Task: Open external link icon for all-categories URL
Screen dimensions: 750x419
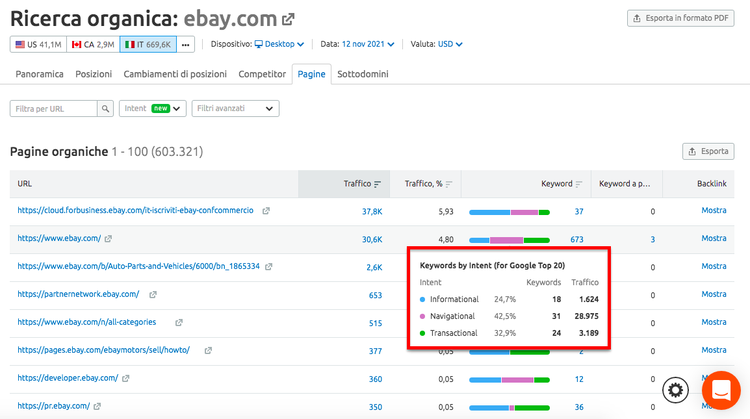Action: click(179, 322)
